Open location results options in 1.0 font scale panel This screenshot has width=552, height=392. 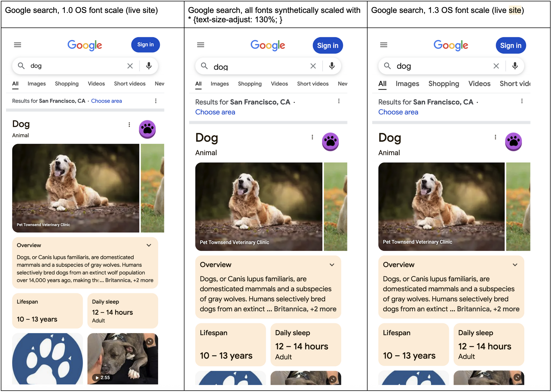coord(156,101)
